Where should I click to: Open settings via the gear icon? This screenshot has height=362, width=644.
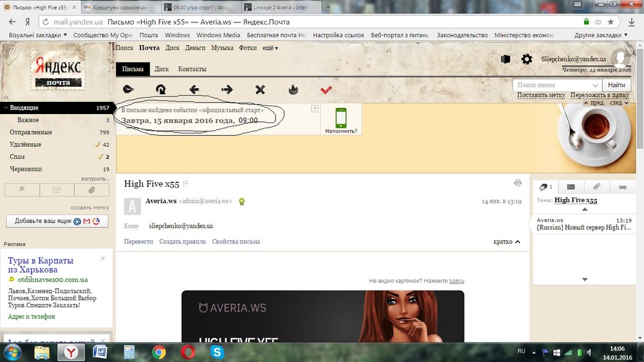click(526, 59)
